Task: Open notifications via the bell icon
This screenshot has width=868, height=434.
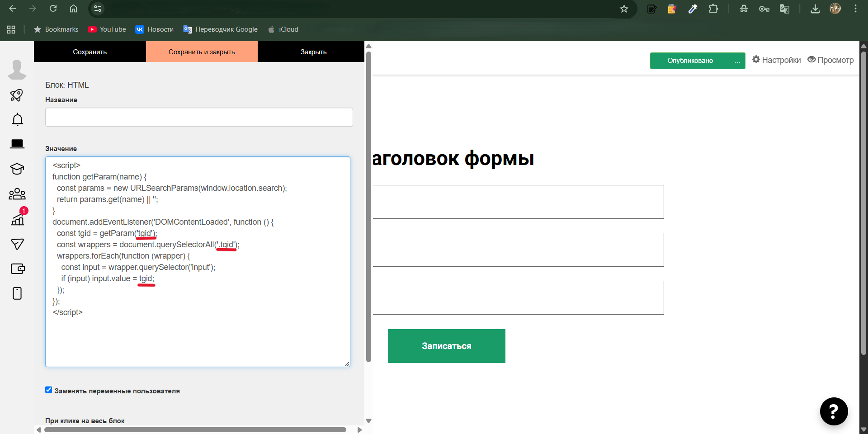Action: (x=17, y=119)
